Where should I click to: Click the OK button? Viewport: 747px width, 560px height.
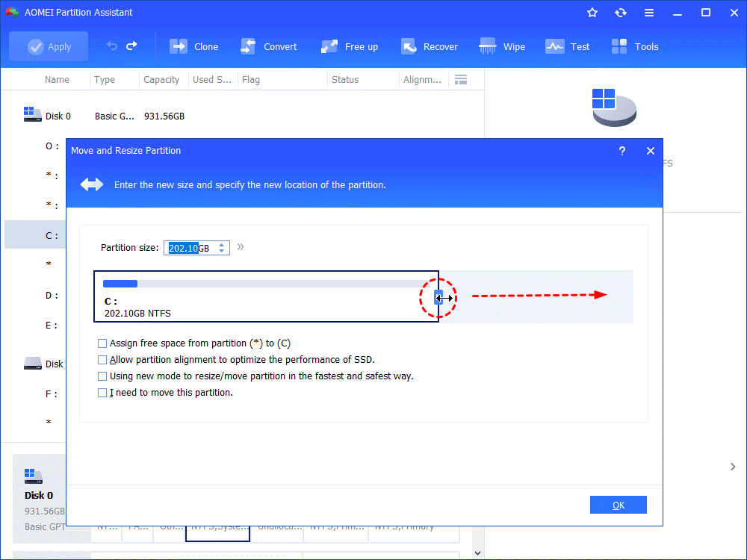click(x=618, y=505)
